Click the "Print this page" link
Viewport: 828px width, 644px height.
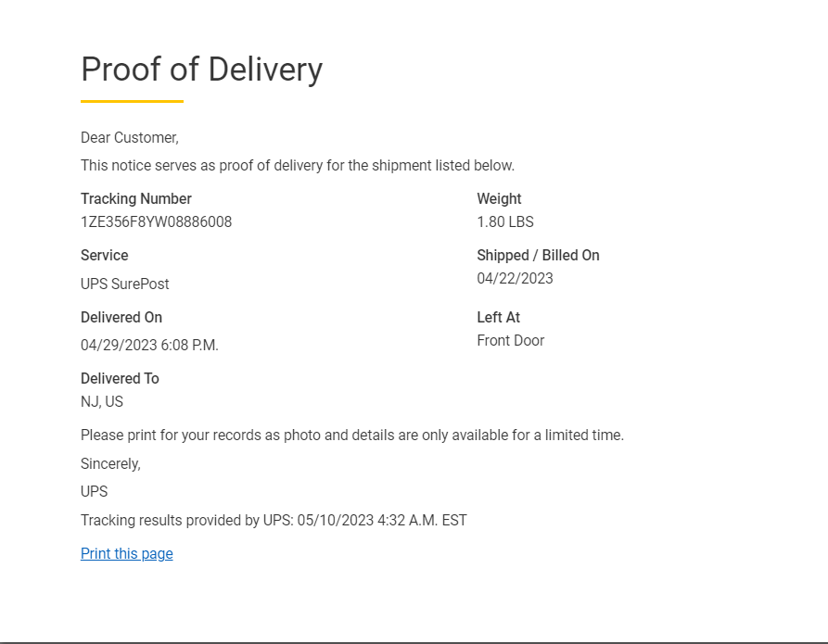click(x=127, y=554)
